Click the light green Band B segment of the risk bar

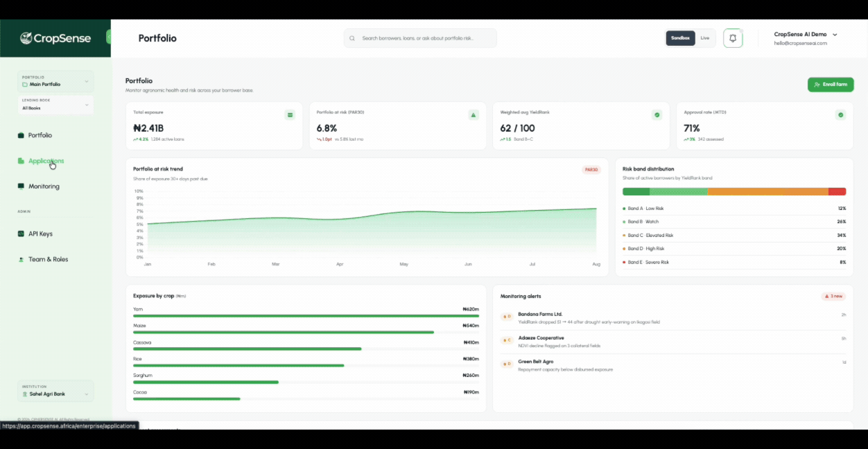point(679,192)
